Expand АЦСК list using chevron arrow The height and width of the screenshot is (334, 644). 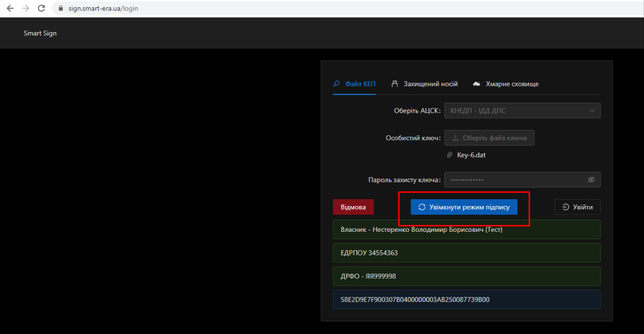click(x=592, y=111)
